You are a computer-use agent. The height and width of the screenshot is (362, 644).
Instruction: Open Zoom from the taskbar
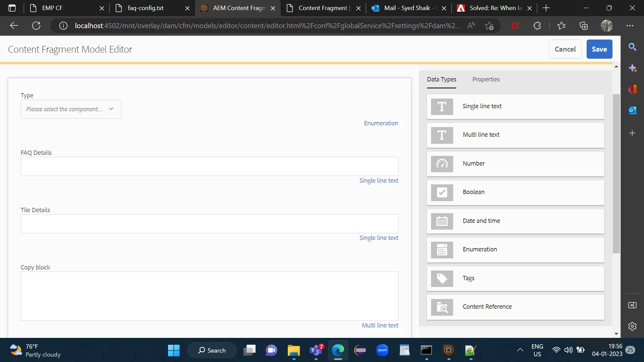coord(382,350)
